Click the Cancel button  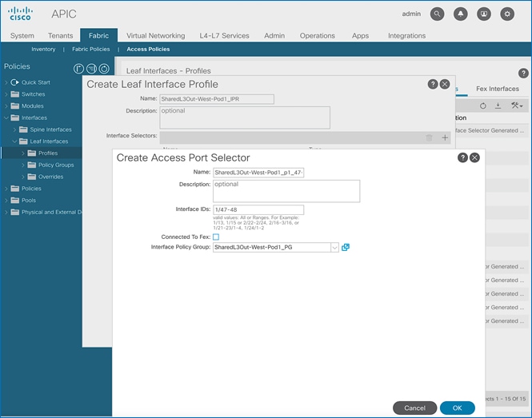414,408
